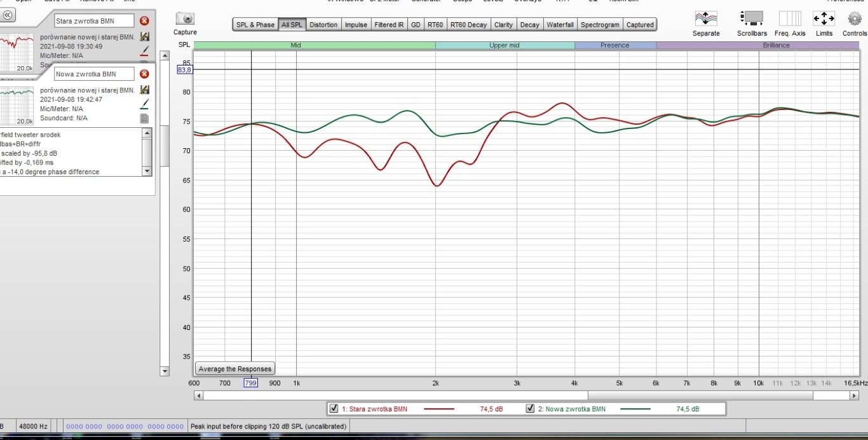
Task: Switch to the SPL & Phase tab
Action: (255, 25)
